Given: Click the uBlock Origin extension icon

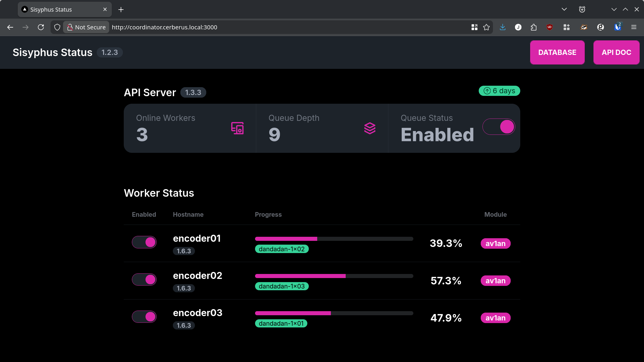Looking at the screenshot, I should click(549, 27).
